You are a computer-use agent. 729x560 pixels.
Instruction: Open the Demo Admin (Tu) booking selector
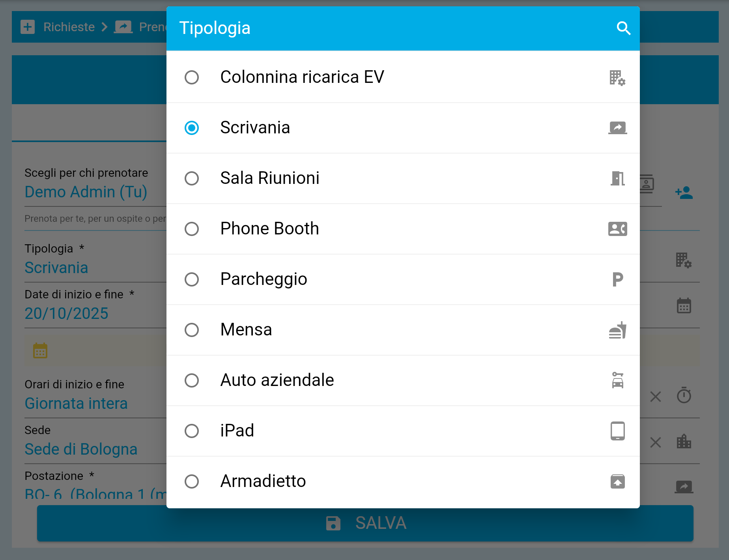coord(86,192)
